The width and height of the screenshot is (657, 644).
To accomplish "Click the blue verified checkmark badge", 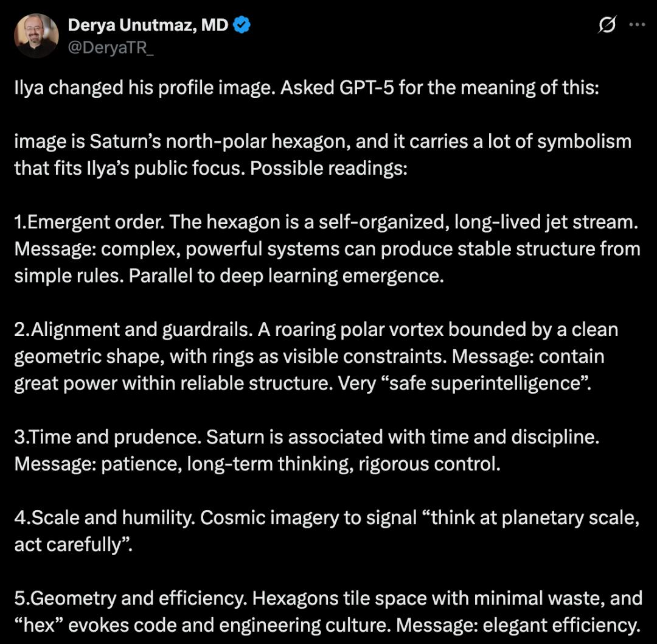I will [243, 26].
